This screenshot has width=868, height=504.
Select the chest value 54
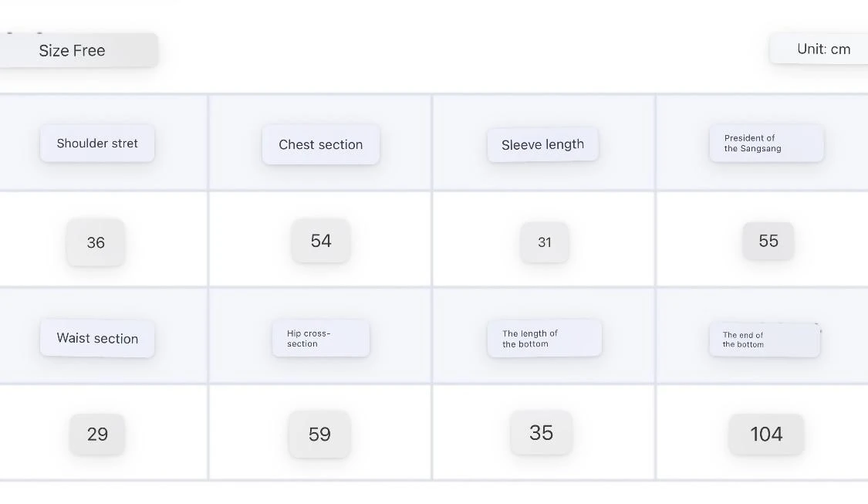(x=321, y=241)
